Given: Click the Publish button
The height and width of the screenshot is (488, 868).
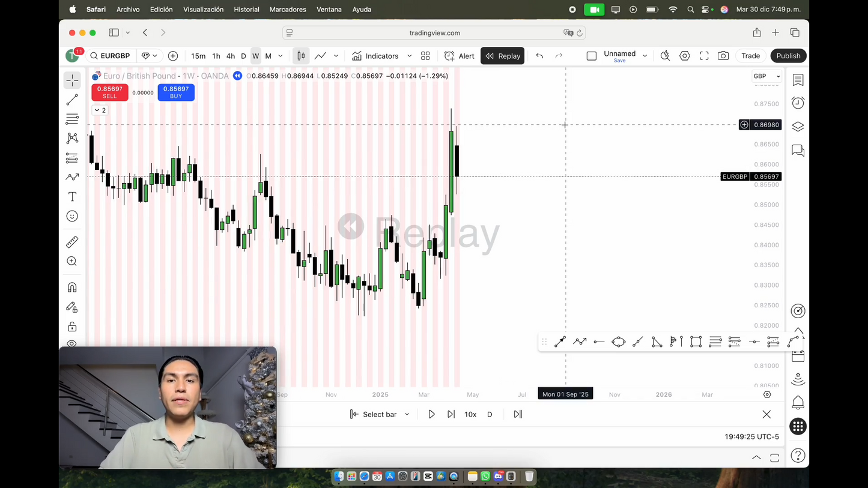Looking at the screenshot, I should pyautogui.click(x=788, y=56).
